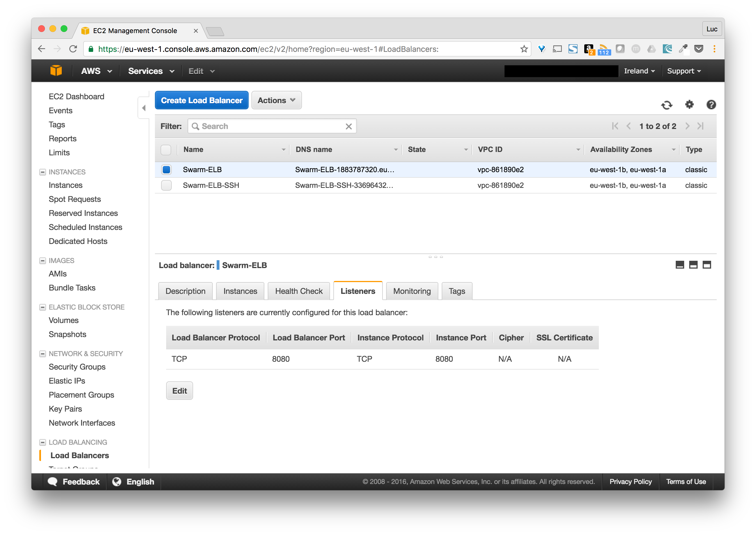Screen dimensions: 756x535
Task: Go to next page of results
Action: [687, 126]
